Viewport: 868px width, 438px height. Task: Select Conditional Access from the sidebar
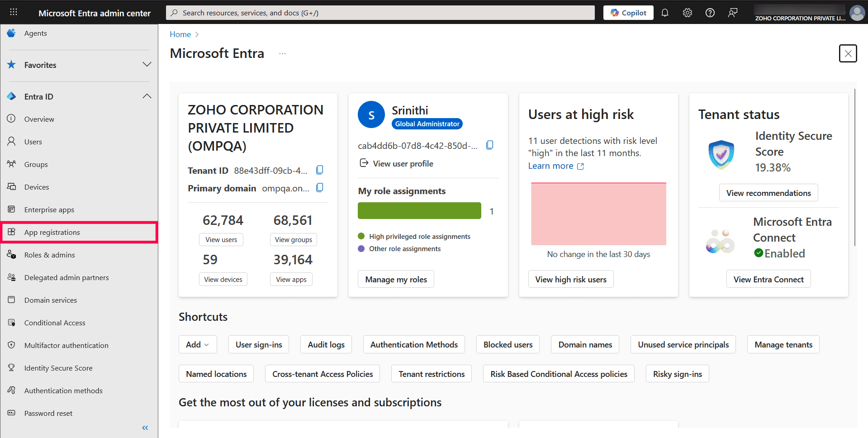pos(55,323)
